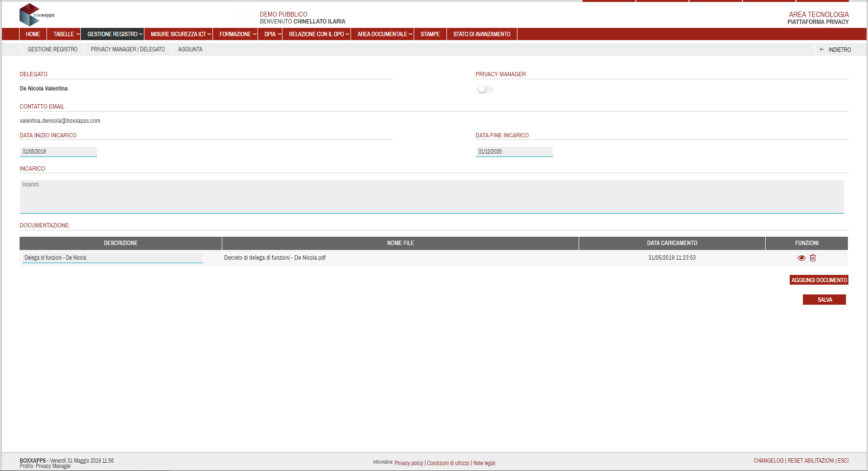Toggle the Privacy Manager switch
Screen dimensions: 868x471
coord(485,89)
